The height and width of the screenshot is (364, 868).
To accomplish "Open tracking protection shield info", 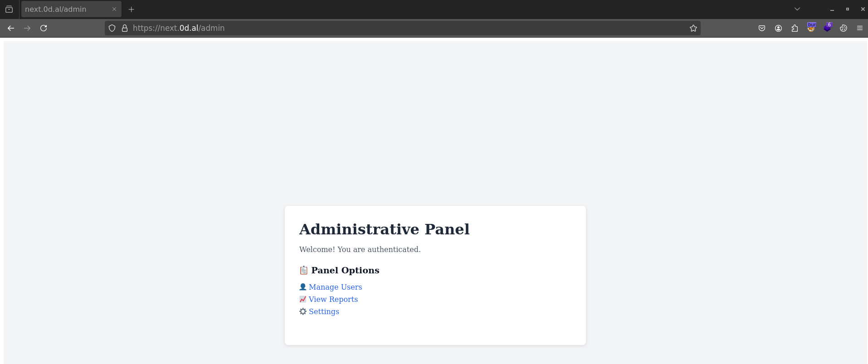I will 112,28.
